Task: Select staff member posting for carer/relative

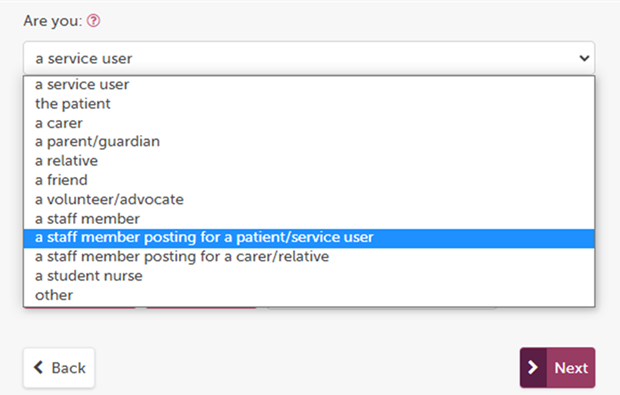Action: click(309, 257)
